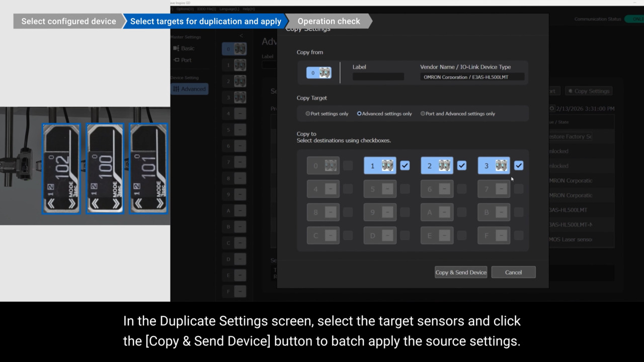Uncheck the port 3 destination checkbox
This screenshot has width=644, height=362.
(519, 165)
